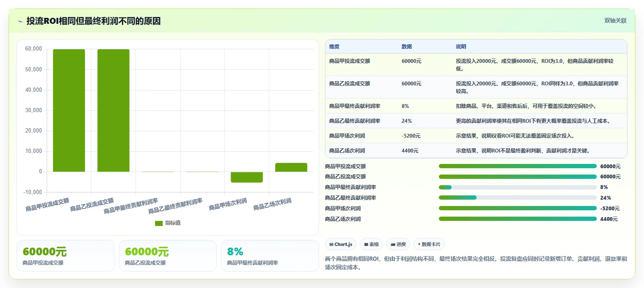Click the -5200元 value in table
The image size is (644, 288).
point(411,136)
